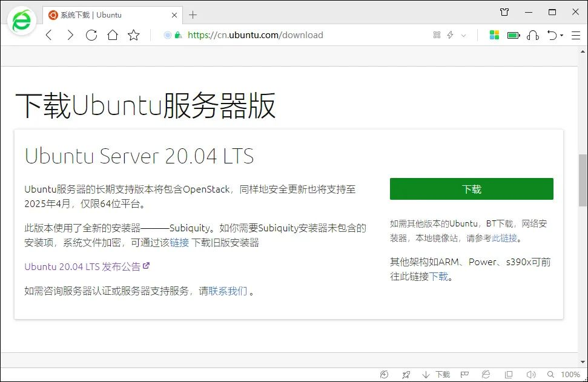Click the scrollbar down arrow
588x382 pixels.
click(583, 362)
